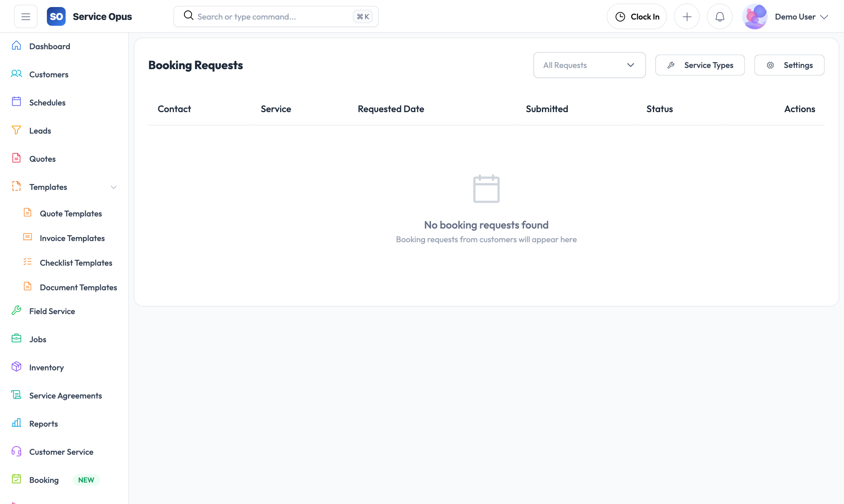
Task: Click the Field Service wrench icon
Action: pos(16,311)
